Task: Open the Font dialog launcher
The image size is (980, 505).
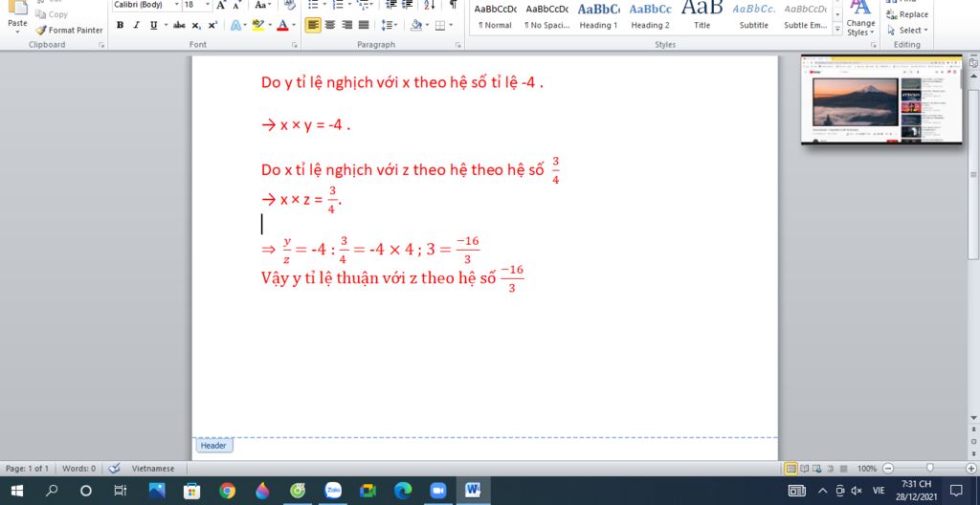Action: (295, 46)
